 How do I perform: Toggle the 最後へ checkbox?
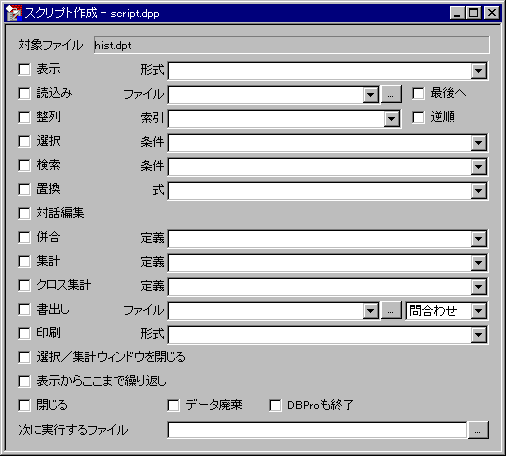pyautogui.click(x=418, y=94)
